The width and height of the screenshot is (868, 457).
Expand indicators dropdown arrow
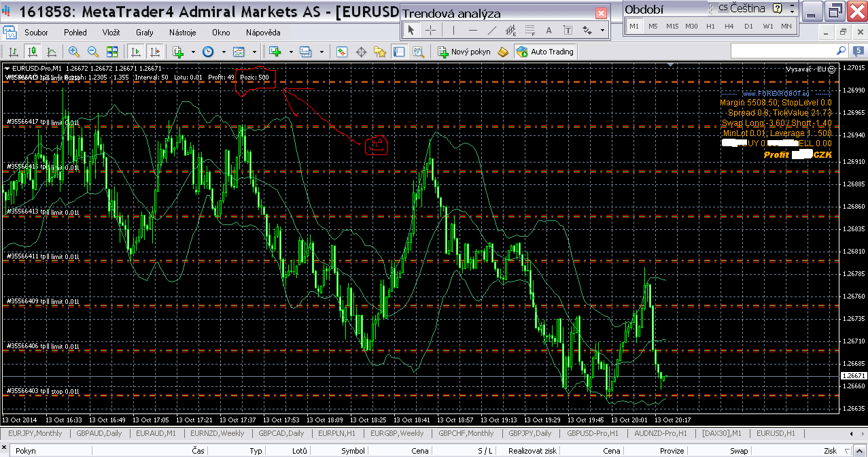193,52
